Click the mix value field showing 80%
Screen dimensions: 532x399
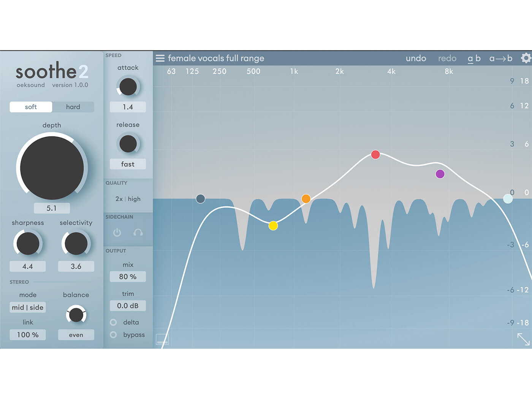point(128,277)
